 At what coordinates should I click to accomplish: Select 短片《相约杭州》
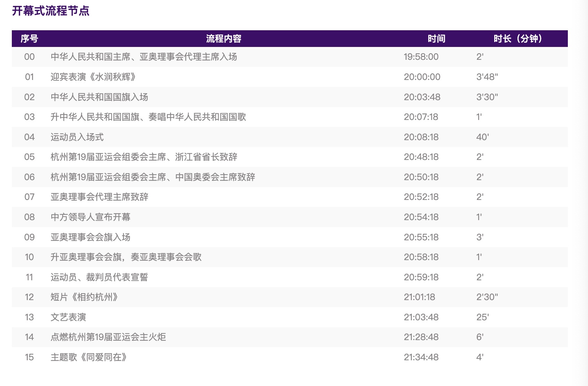point(84,297)
